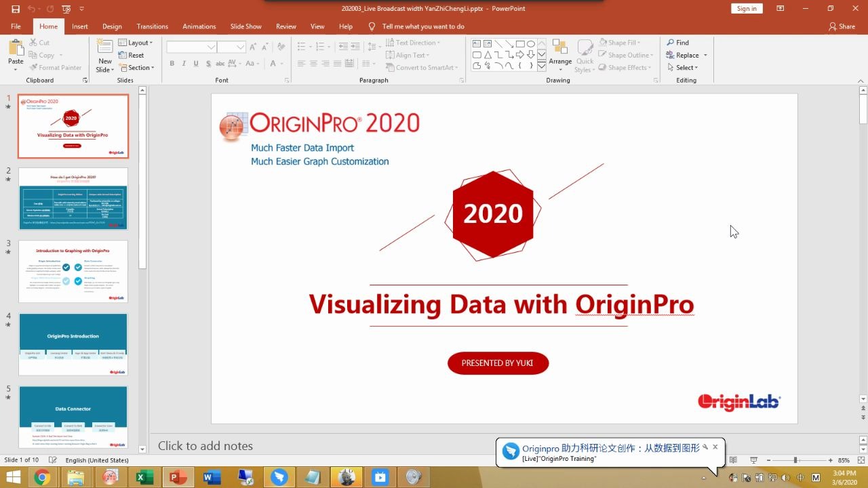Select the Isosceles Triangle shape
This screenshot has height=488, width=868.
pos(488,55)
